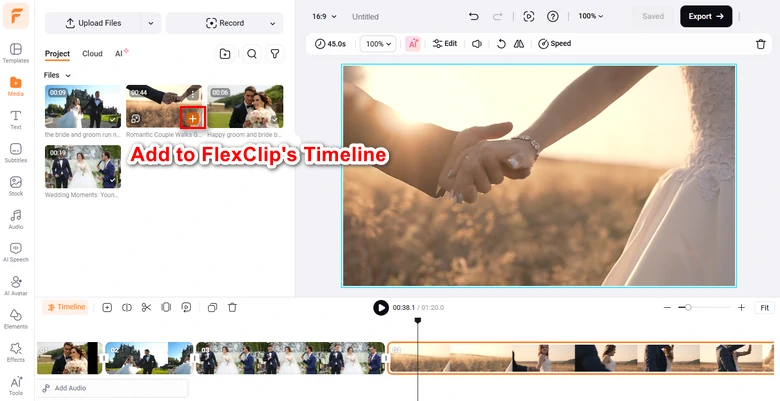This screenshot has height=401, width=780.
Task: Select the Wedding Moments media thumbnail
Action: [83, 167]
